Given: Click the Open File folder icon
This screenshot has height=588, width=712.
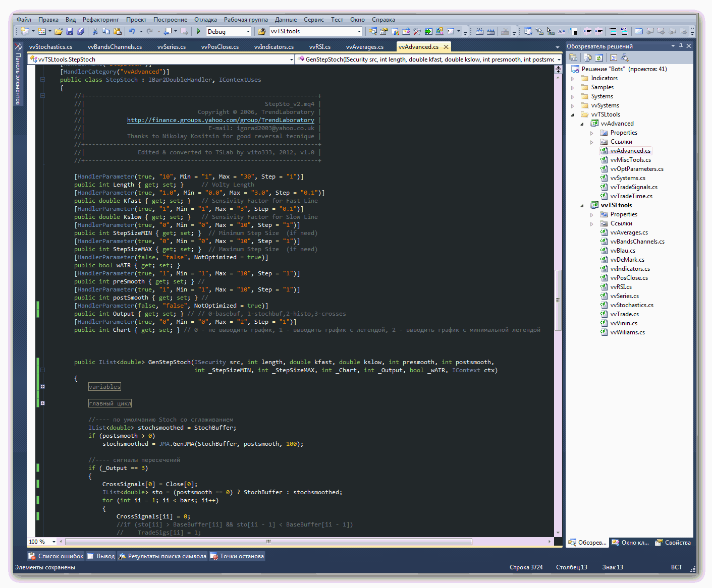Looking at the screenshot, I should tap(59, 31).
